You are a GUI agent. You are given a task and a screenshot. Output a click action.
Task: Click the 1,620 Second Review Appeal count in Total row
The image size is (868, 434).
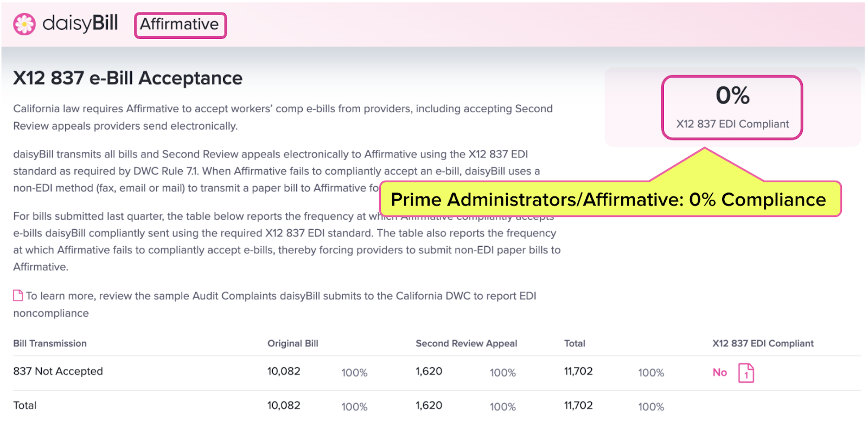[429, 405]
